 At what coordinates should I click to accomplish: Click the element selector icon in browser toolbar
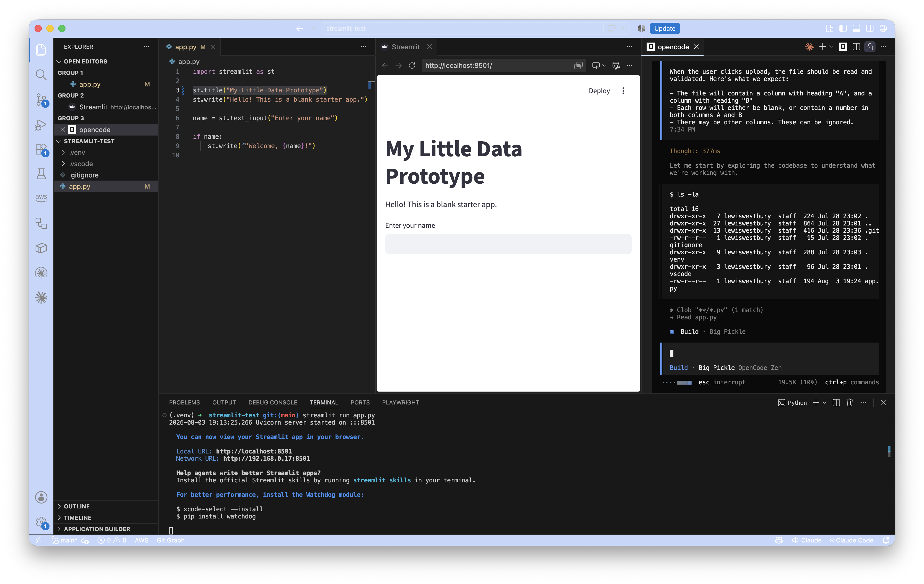point(596,66)
